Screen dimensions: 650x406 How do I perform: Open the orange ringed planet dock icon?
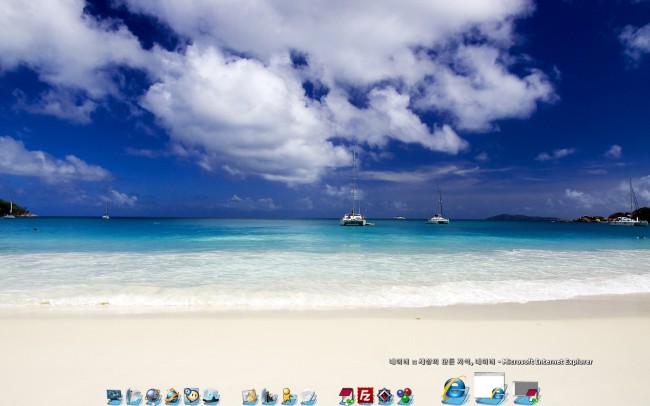pos(172,397)
